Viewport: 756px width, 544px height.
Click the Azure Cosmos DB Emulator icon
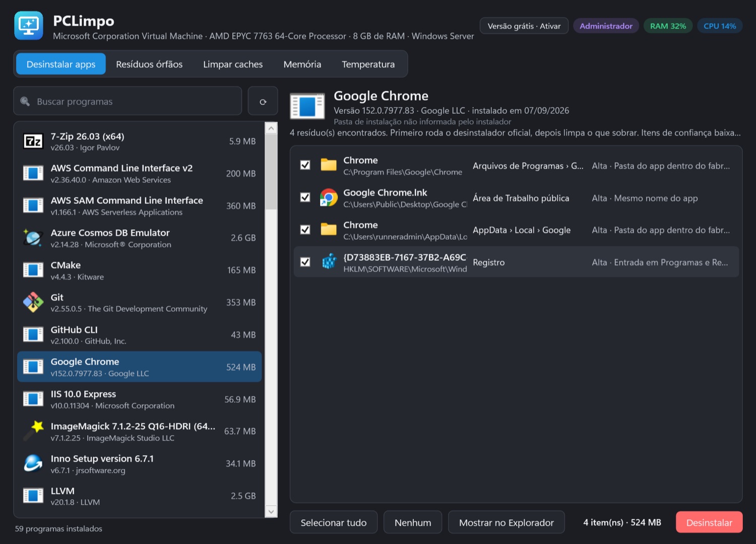[33, 238]
